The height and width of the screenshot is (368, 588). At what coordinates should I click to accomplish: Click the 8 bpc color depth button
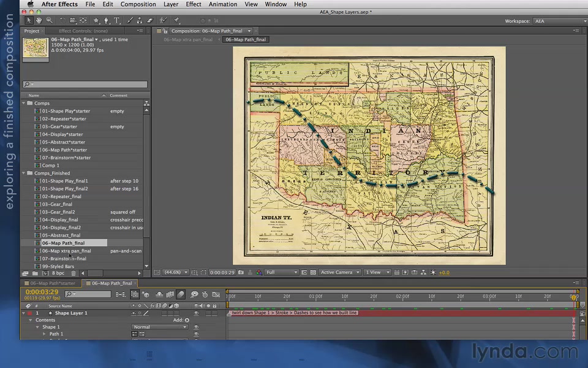[58, 273]
